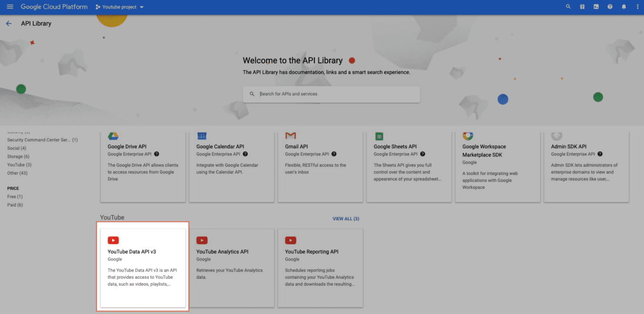Click the YouTube Analytics API play icon
Image resolution: width=644 pixels, height=314 pixels.
point(202,240)
